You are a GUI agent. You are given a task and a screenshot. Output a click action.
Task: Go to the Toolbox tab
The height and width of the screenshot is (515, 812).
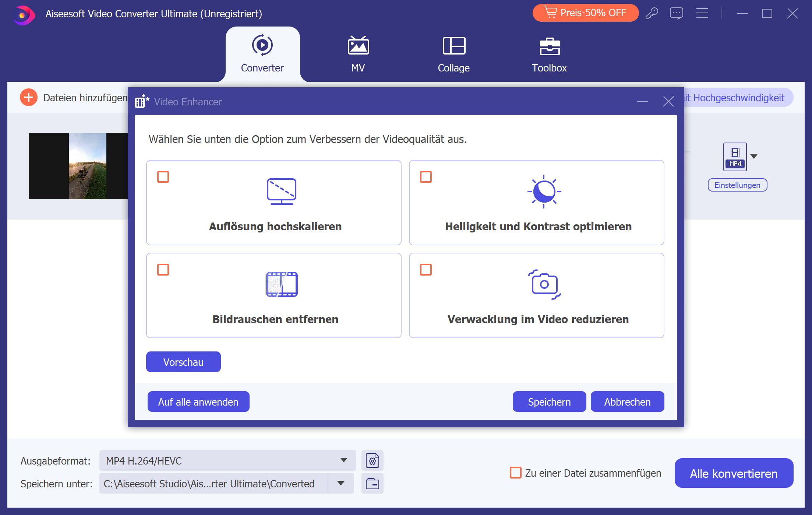(550, 54)
